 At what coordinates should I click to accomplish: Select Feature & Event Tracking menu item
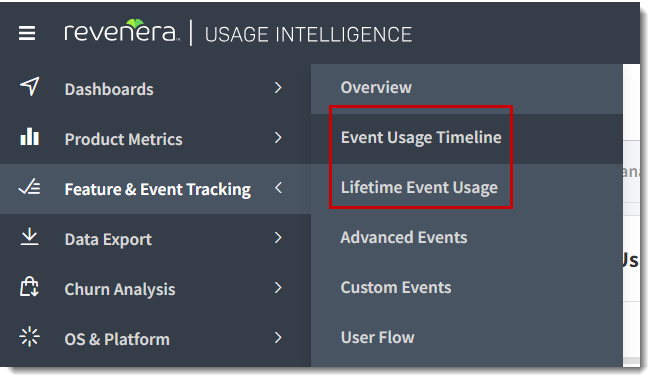click(155, 189)
